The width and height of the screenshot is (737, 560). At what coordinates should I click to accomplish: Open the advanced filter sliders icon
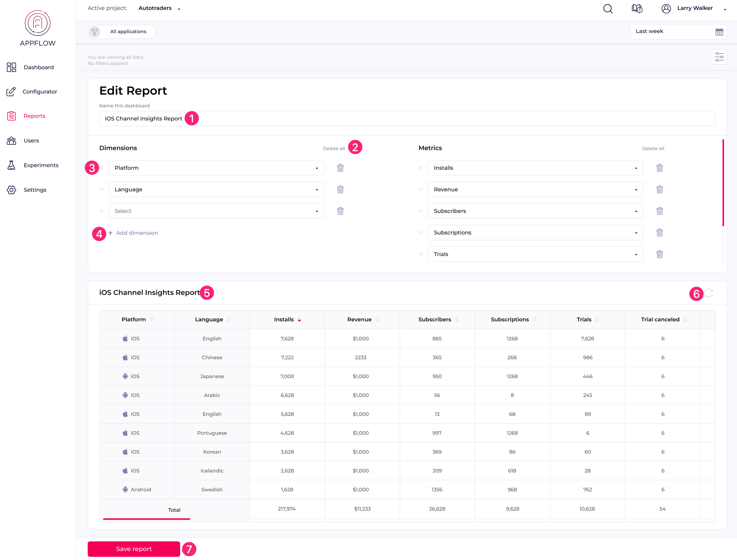tap(719, 57)
